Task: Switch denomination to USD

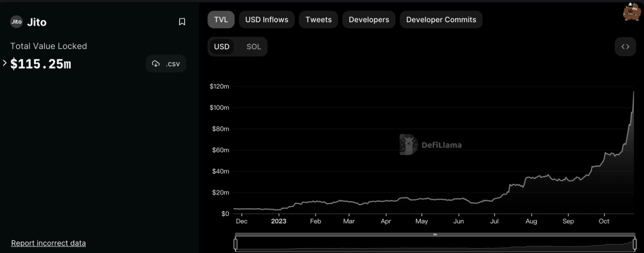Action: (x=222, y=47)
